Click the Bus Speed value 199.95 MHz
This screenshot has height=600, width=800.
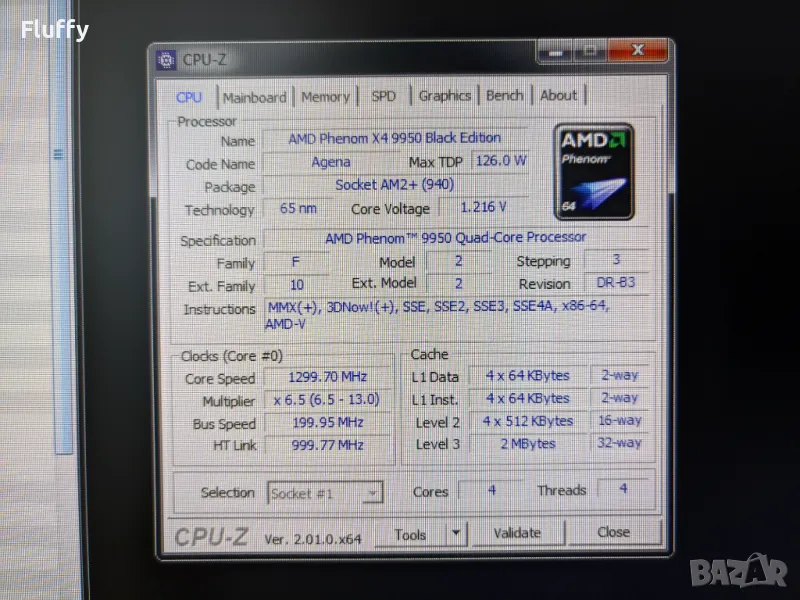328,422
